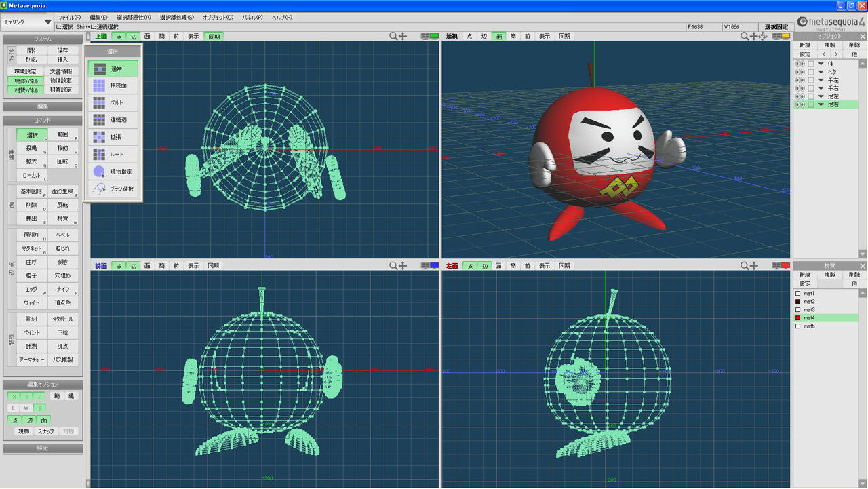868x489 pixels.
Task: Toggle visibility eye of 体 object
Action: click(x=800, y=64)
